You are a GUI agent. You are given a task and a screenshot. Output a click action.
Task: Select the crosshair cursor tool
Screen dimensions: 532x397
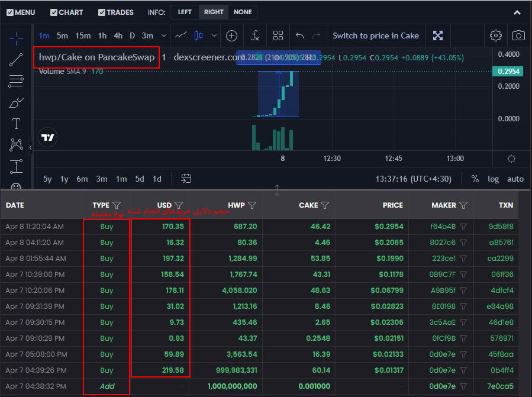[x=16, y=38]
